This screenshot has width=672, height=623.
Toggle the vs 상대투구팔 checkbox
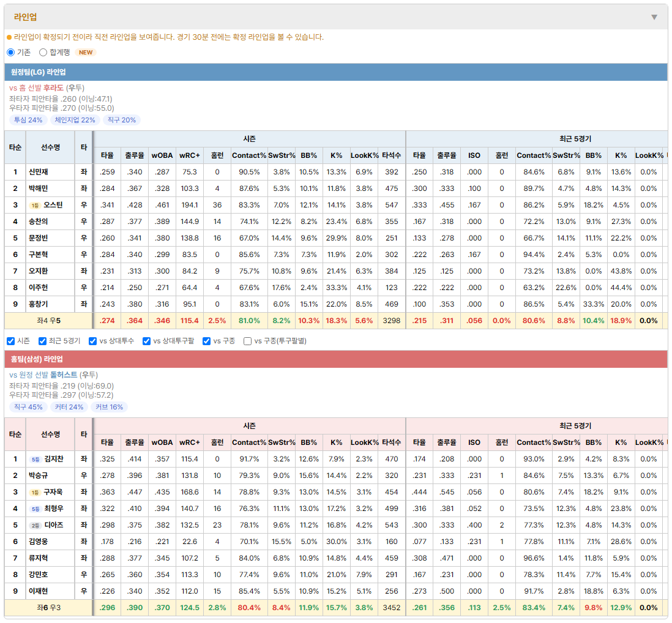point(146,341)
